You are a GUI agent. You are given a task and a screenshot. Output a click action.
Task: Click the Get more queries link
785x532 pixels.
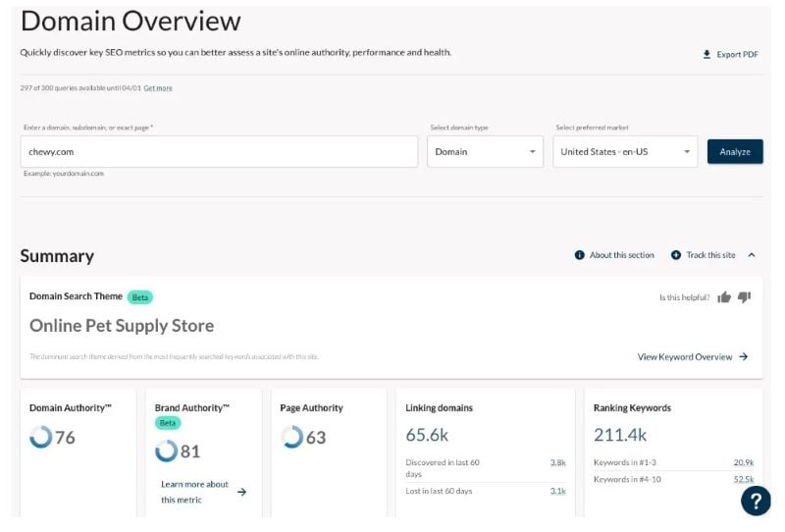(x=158, y=88)
